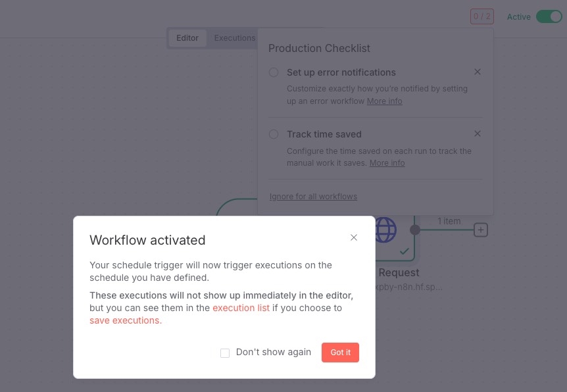The width and height of the screenshot is (567, 392).
Task: Click the HTTP Request node output connector dot
Action: pyautogui.click(x=415, y=230)
